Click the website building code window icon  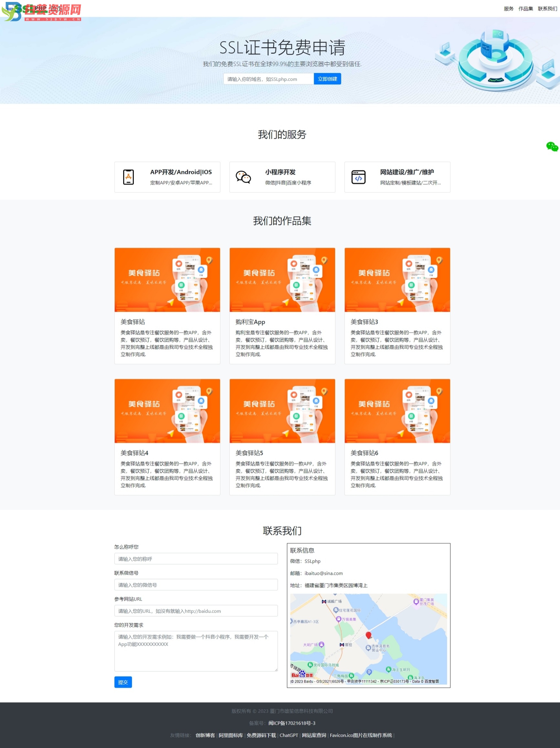coord(358,177)
